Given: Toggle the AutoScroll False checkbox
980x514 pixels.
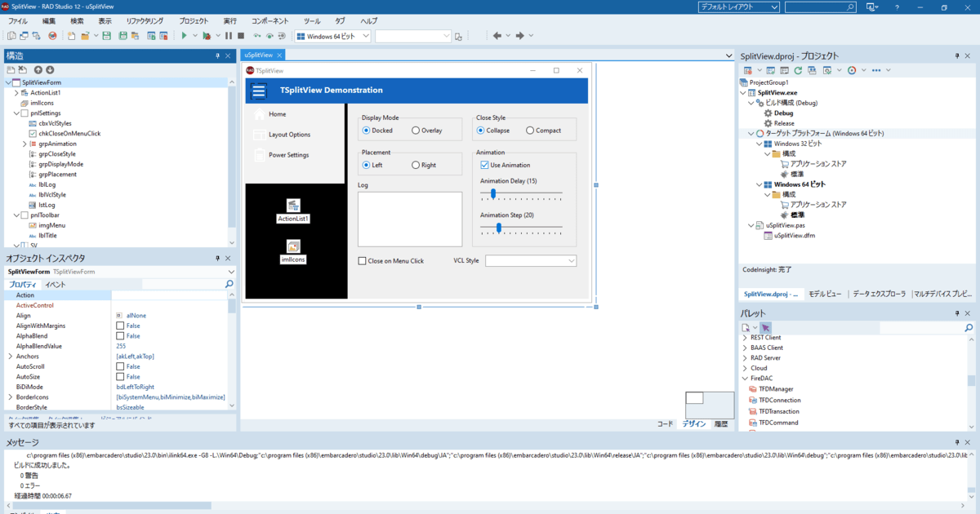Looking at the screenshot, I should (x=121, y=366).
